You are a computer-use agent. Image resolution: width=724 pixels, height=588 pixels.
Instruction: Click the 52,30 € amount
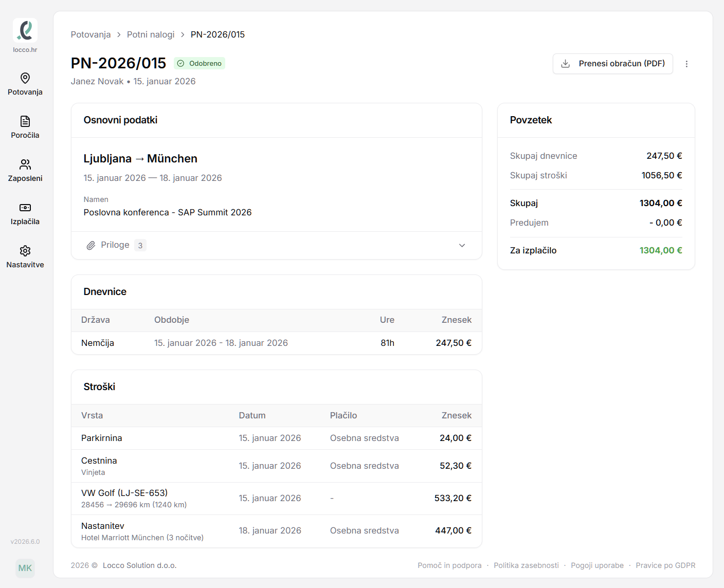pyautogui.click(x=456, y=466)
